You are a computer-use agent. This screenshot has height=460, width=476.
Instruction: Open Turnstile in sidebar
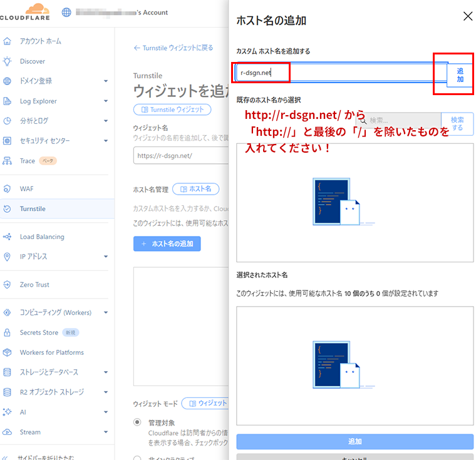click(x=33, y=209)
